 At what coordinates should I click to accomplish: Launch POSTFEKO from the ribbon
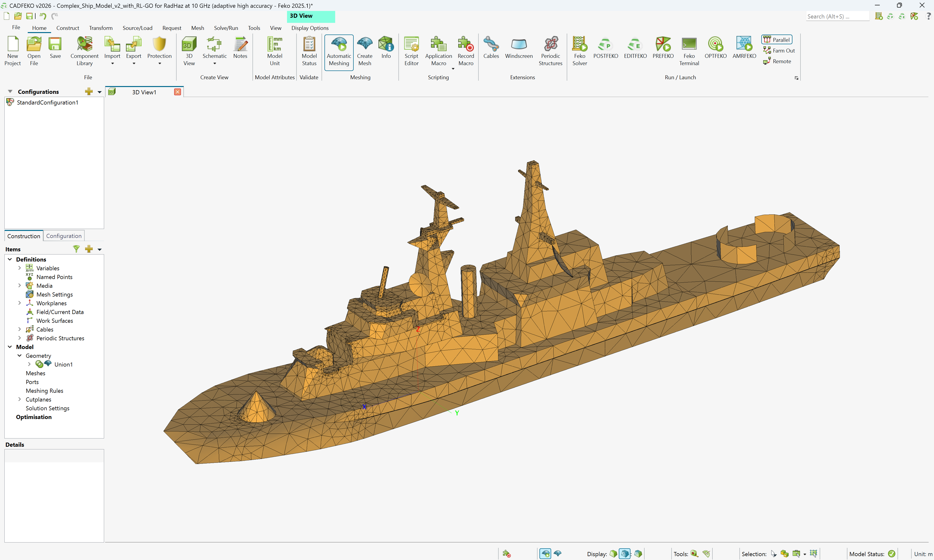coord(606,48)
